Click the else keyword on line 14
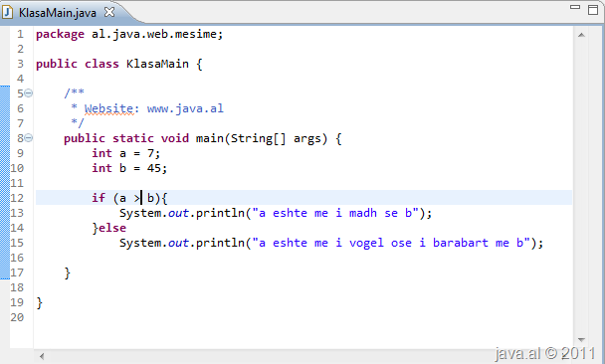 (x=112, y=228)
